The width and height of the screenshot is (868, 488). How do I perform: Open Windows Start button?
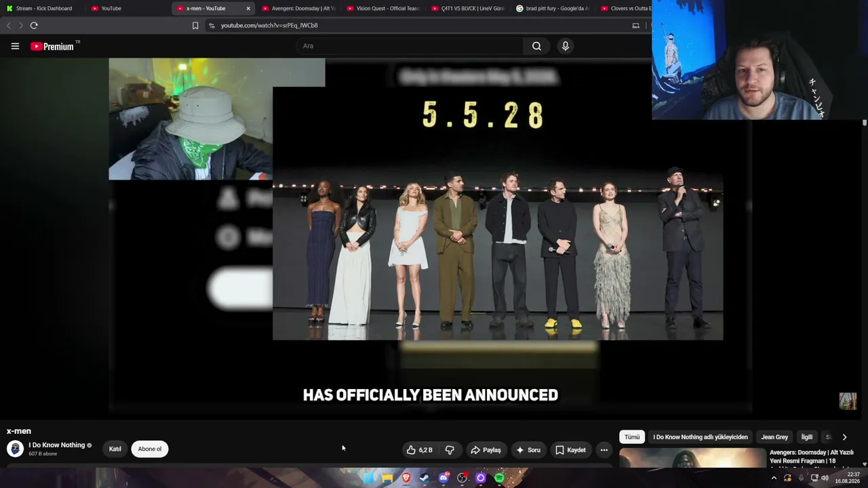pyautogui.click(x=368, y=478)
